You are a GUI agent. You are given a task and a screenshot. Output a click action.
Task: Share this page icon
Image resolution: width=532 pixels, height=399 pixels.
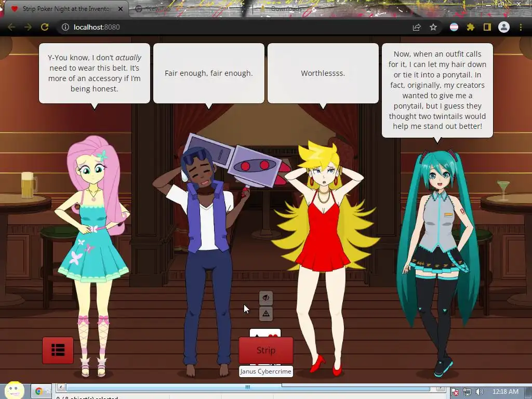[x=417, y=27]
